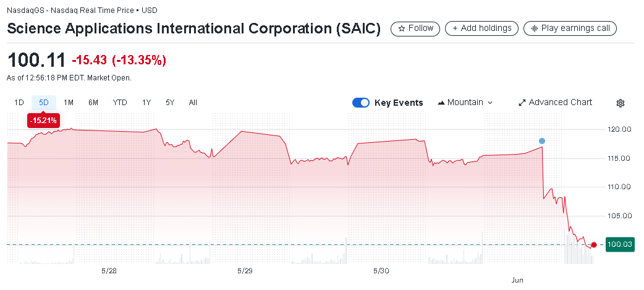The image size is (644, 290).
Task: Click the red current price dot
Action: tap(593, 245)
